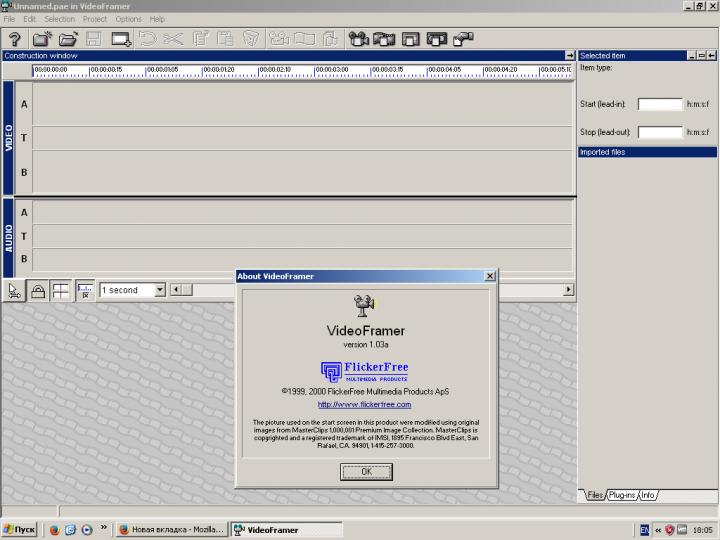The height and width of the screenshot is (540, 720).
Task: Expand hidden system tray icons chevron
Action: click(x=658, y=529)
